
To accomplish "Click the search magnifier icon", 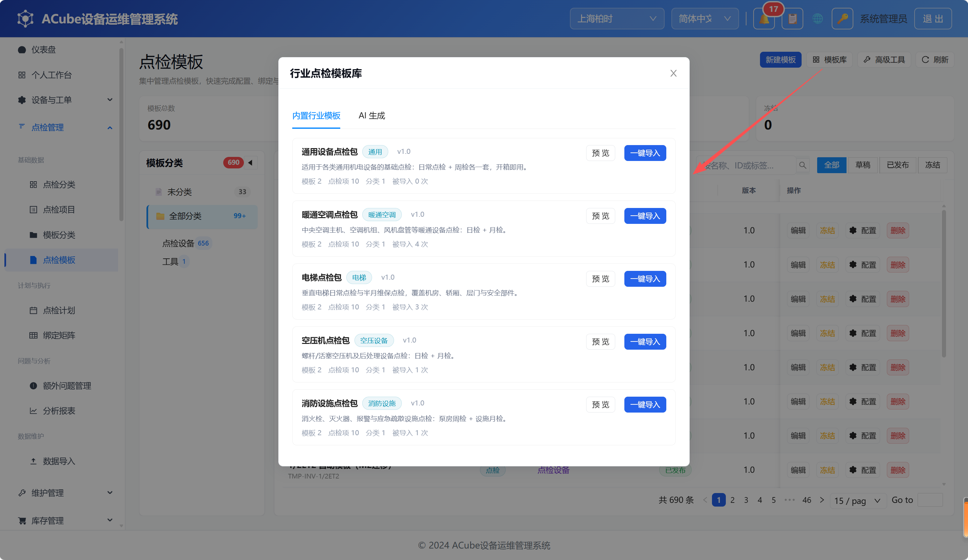I will coord(803,165).
